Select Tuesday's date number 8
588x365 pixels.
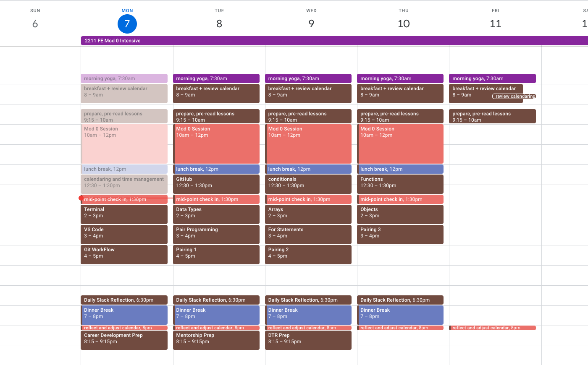pos(219,24)
